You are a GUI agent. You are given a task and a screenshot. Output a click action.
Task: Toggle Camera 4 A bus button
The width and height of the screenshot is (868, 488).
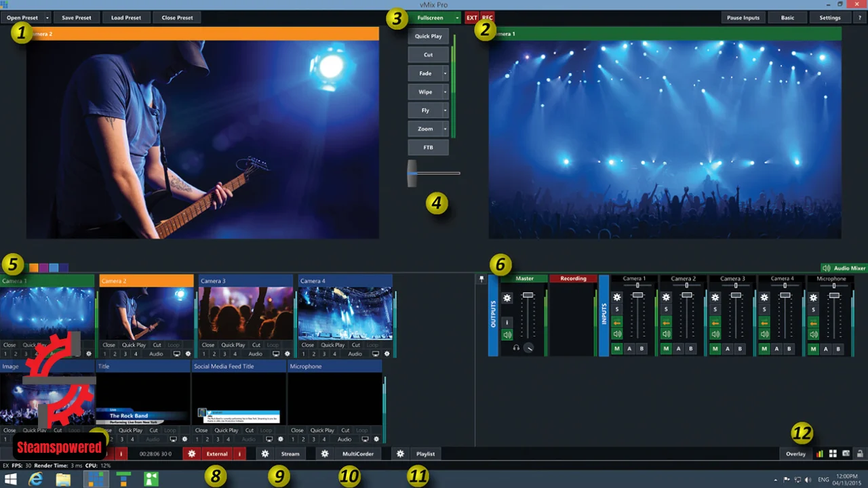coord(777,348)
